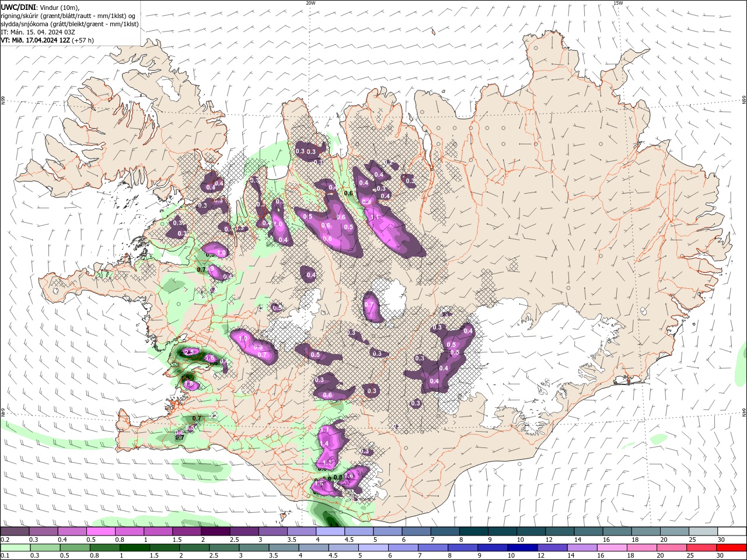Click the '15W' longitude label at top
The width and height of the screenshot is (747, 560).
618,3
